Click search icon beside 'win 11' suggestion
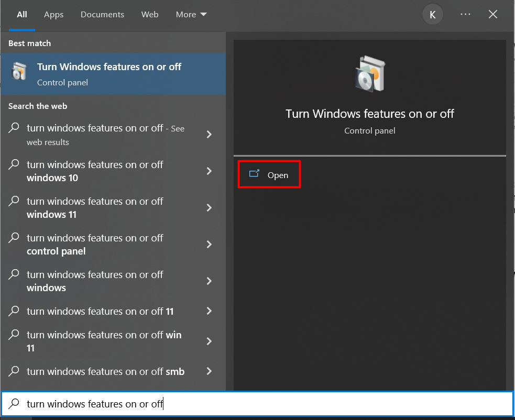Viewport: 515px width, 420px height. point(14,335)
